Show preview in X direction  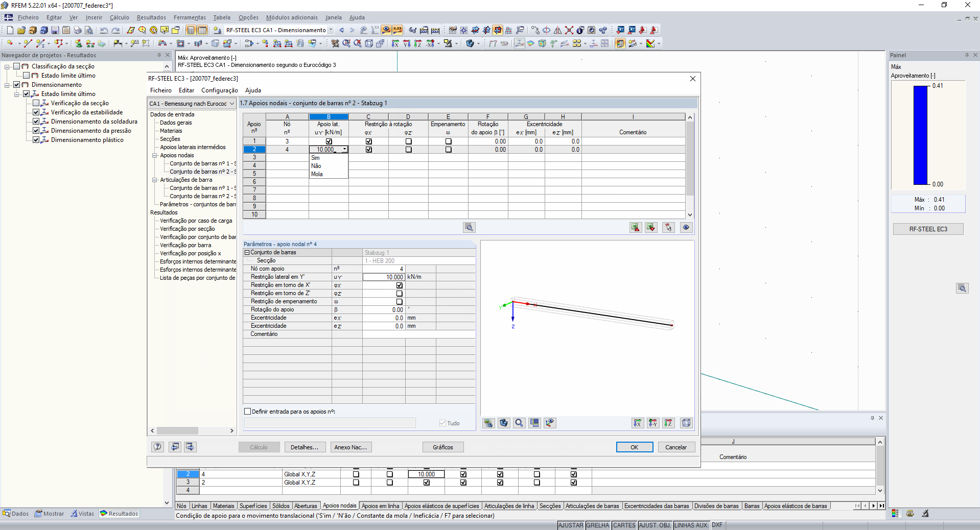coord(638,423)
